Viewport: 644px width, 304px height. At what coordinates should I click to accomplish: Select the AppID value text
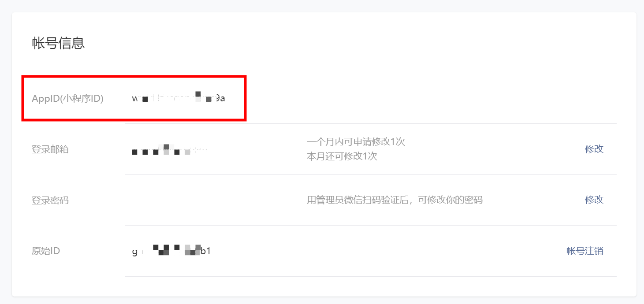point(179,98)
